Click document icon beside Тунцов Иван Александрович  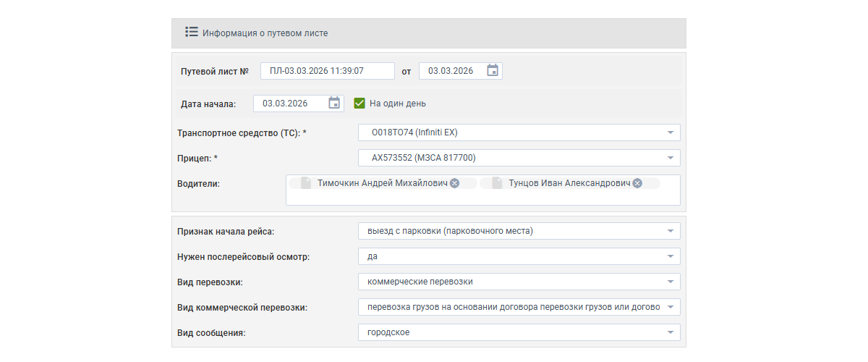(496, 184)
